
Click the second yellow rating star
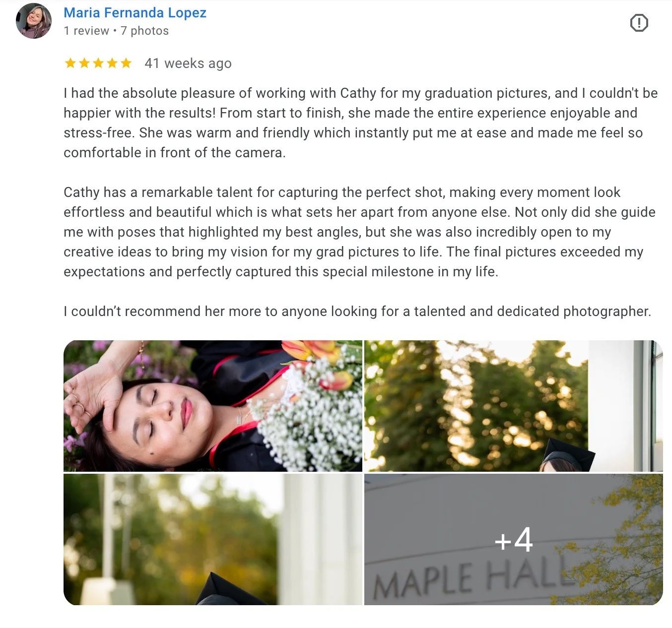coord(84,63)
